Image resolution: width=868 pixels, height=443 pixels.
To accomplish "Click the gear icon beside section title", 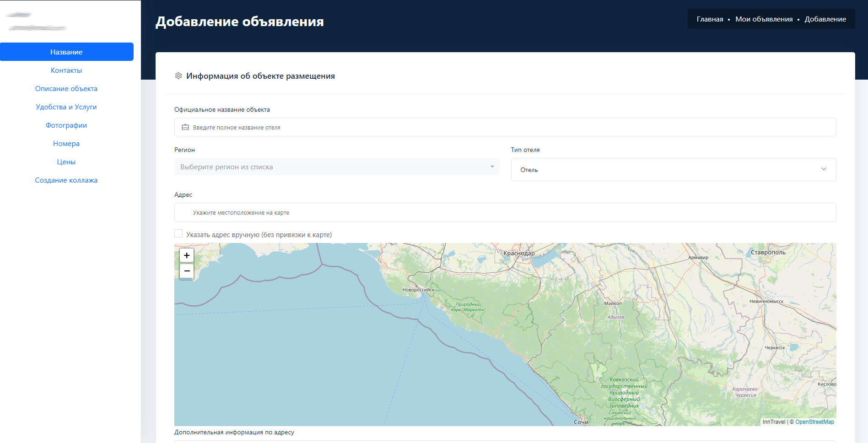I will pyautogui.click(x=178, y=76).
